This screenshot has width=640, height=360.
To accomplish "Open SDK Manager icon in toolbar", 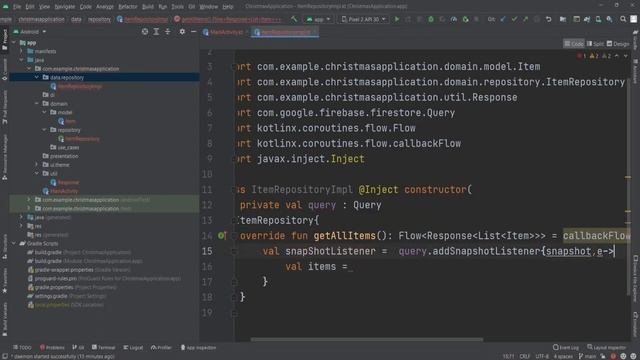I will coord(609,19).
